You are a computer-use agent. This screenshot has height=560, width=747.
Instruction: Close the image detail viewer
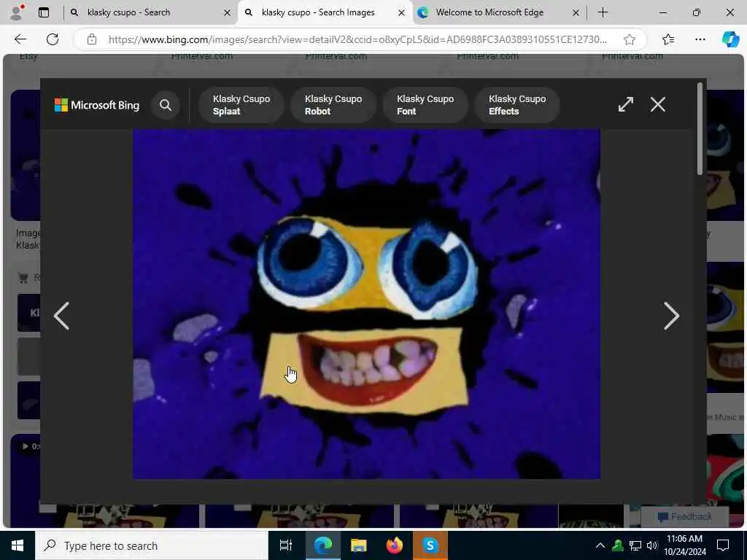(658, 104)
